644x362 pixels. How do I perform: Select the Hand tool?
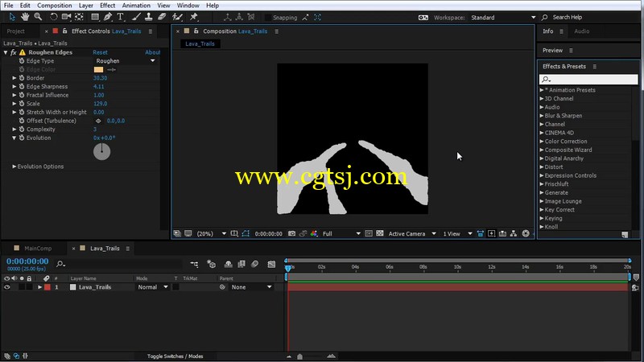point(25,17)
